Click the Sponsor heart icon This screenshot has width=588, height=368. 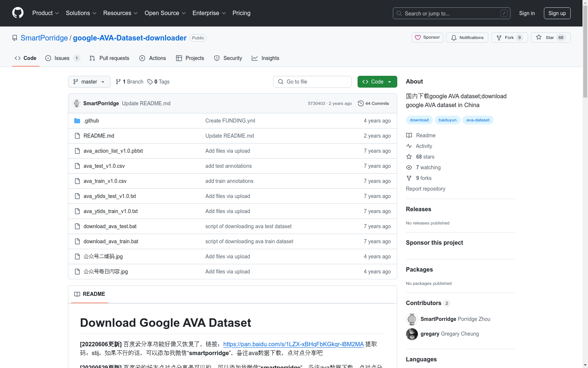(x=418, y=38)
